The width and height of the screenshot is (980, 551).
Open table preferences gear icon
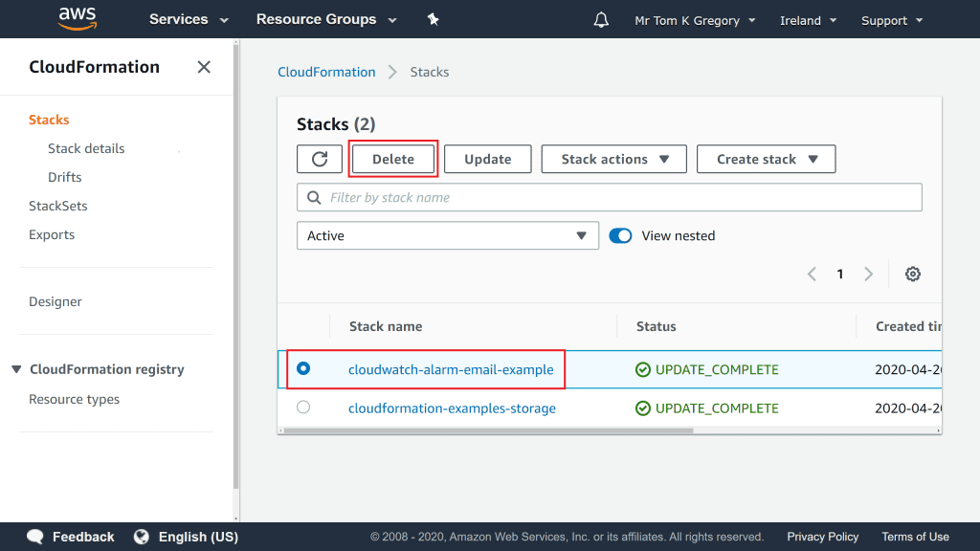(x=913, y=275)
